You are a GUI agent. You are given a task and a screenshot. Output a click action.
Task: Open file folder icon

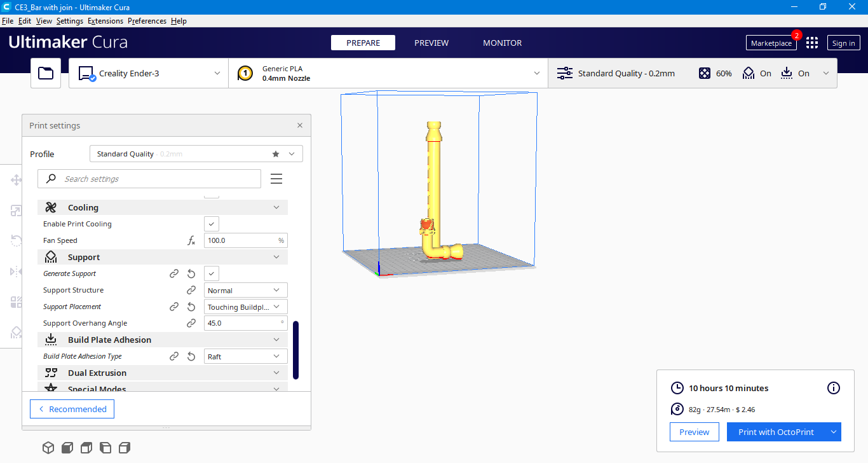(x=46, y=73)
